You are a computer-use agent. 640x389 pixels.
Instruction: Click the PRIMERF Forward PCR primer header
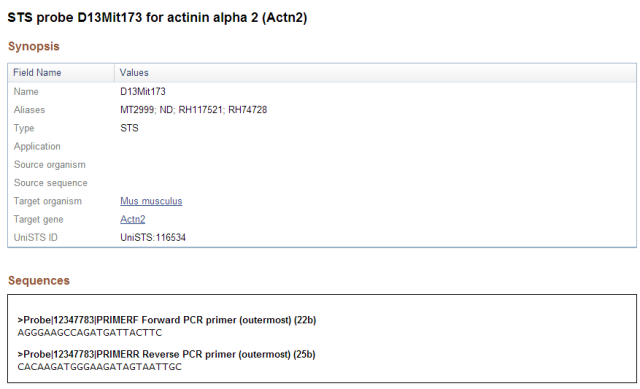[x=167, y=320]
